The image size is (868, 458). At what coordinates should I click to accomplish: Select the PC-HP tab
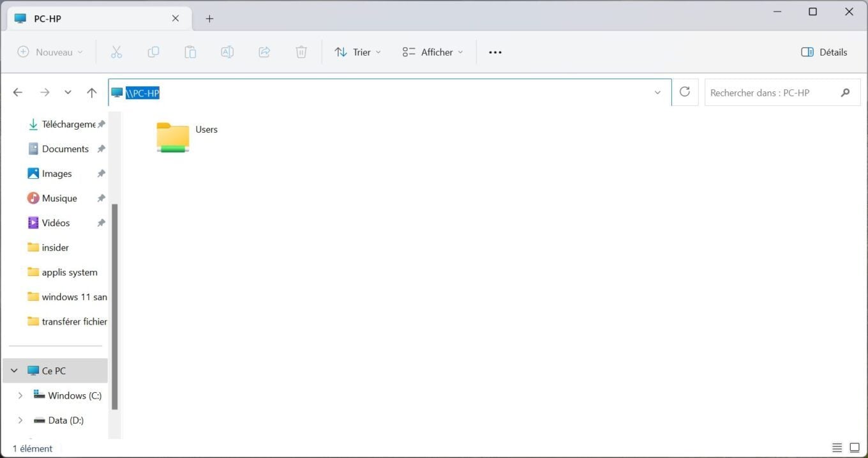coord(99,19)
